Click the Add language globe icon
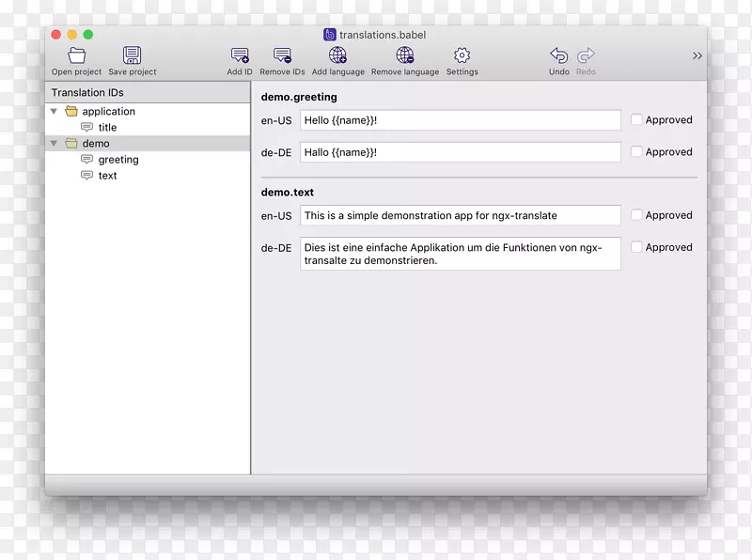The height and width of the screenshot is (560, 752). pyautogui.click(x=337, y=55)
